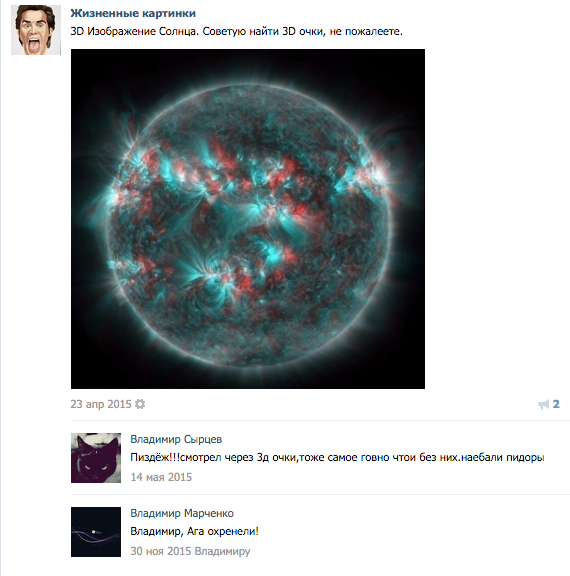Viewport: 570px width, 576px height.
Task: Select the post caption about 3D очки
Action: tap(237, 31)
